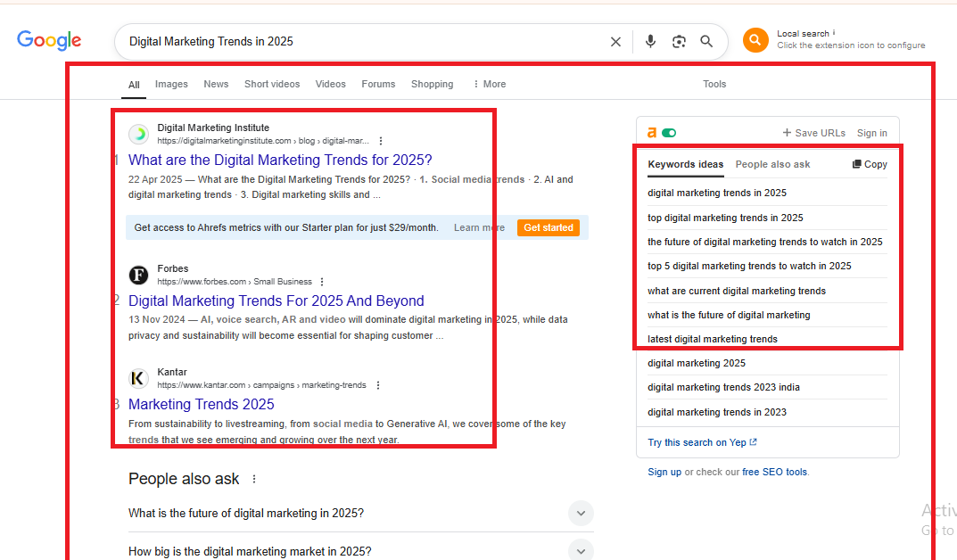This screenshot has height=560, width=957.
Task: Open the free SEO tools link
Action: (774, 472)
